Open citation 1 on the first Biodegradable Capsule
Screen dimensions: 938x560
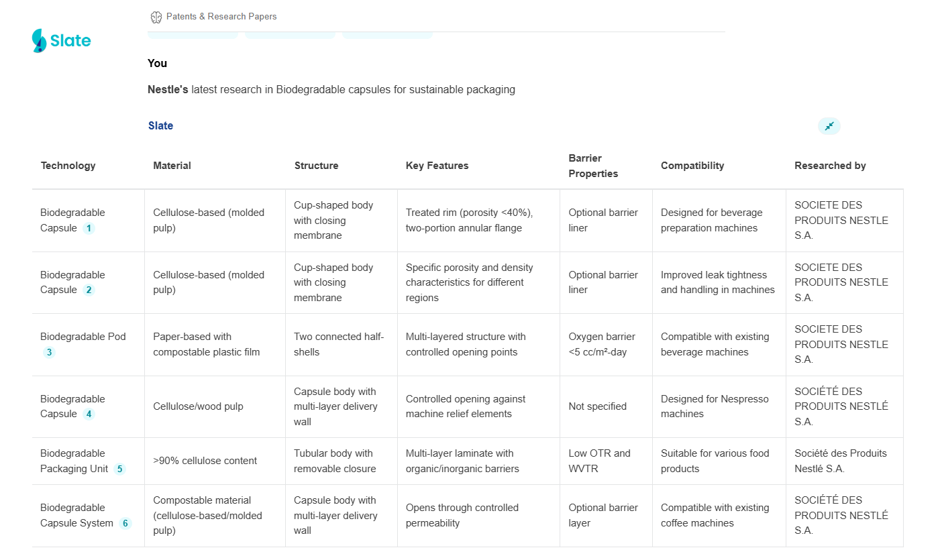(89, 228)
